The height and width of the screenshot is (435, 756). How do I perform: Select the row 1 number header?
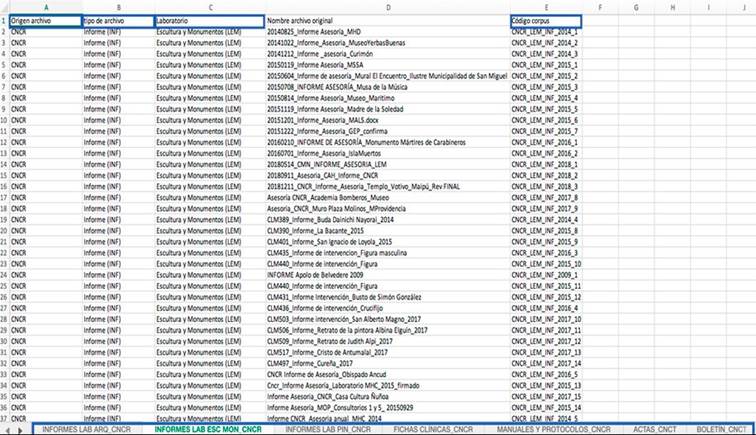coord(4,20)
